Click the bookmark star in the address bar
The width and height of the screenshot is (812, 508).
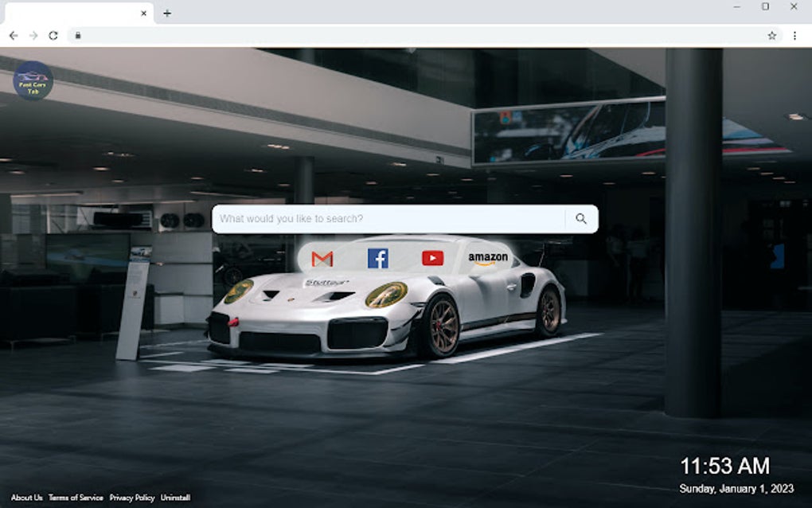(x=771, y=36)
